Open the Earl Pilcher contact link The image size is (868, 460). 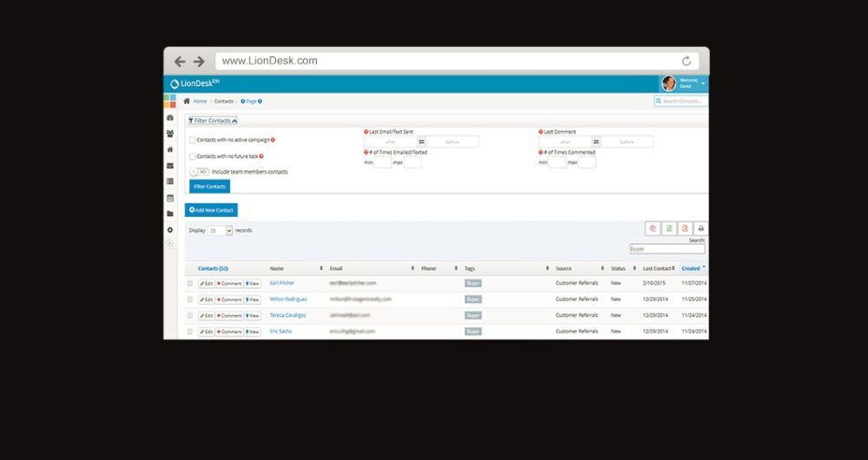click(282, 283)
